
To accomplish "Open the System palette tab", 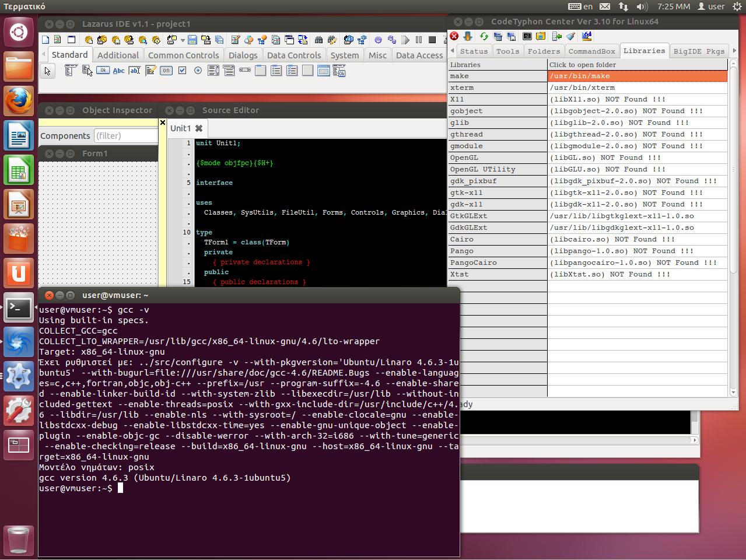I will point(344,55).
